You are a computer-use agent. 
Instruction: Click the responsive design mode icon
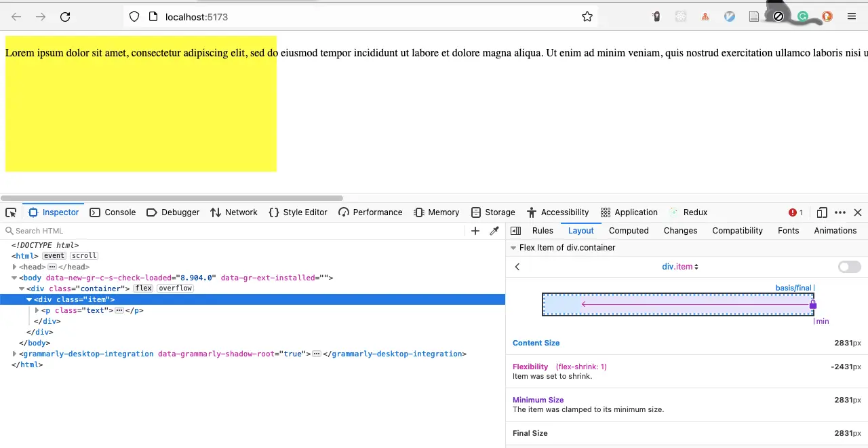tap(822, 212)
